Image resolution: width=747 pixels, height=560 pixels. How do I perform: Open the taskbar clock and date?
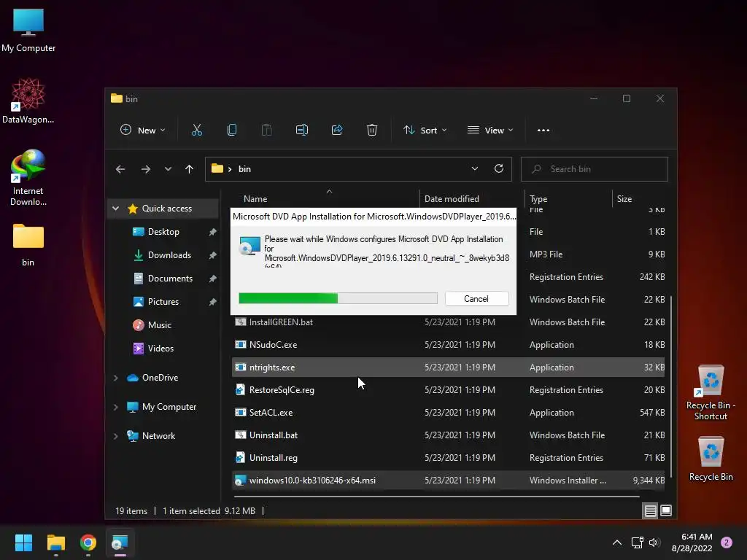coord(692,542)
